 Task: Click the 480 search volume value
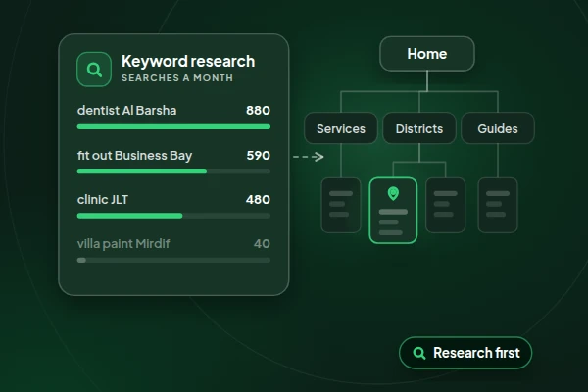[258, 200]
